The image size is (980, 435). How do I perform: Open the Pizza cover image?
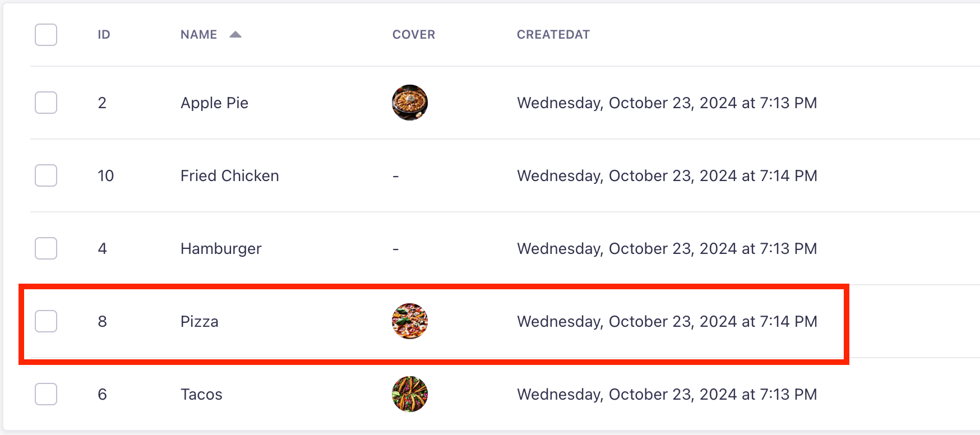coord(410,321)
